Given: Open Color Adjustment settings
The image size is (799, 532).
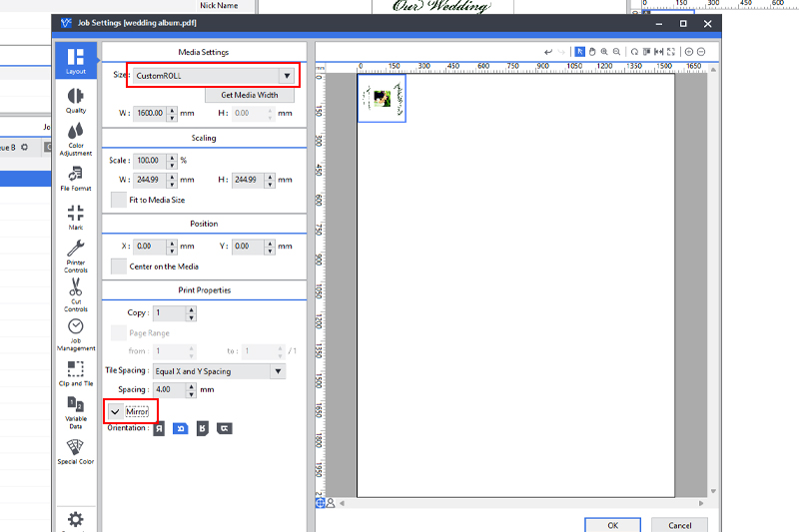Looking at the screenshot, I should [76, 138].
